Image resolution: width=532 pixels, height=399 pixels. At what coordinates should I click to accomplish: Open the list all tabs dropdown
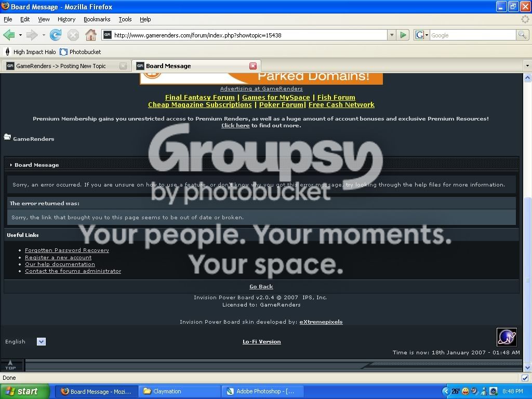tap(527, 65)
